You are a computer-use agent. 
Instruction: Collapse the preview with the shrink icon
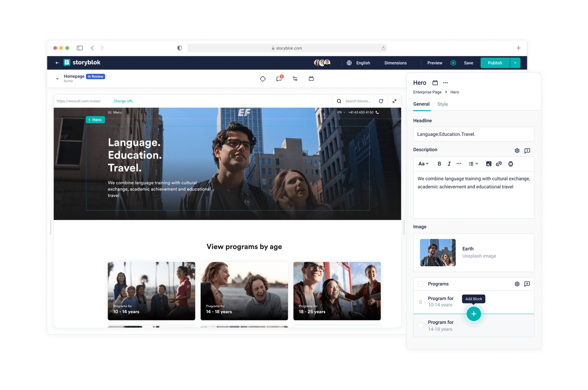coord(394,101)
